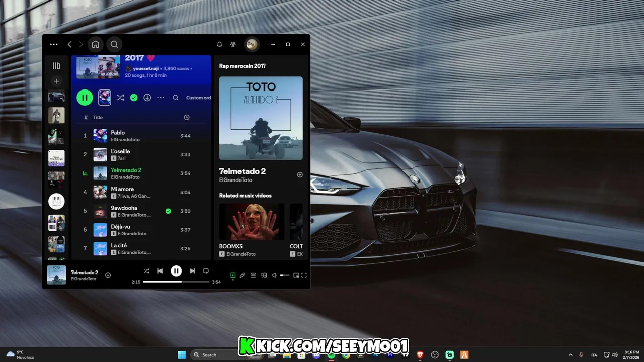Screen dimensions: 644x362
Task: Open the Search magnifier in top bar
Action: (x=114, y=44)
